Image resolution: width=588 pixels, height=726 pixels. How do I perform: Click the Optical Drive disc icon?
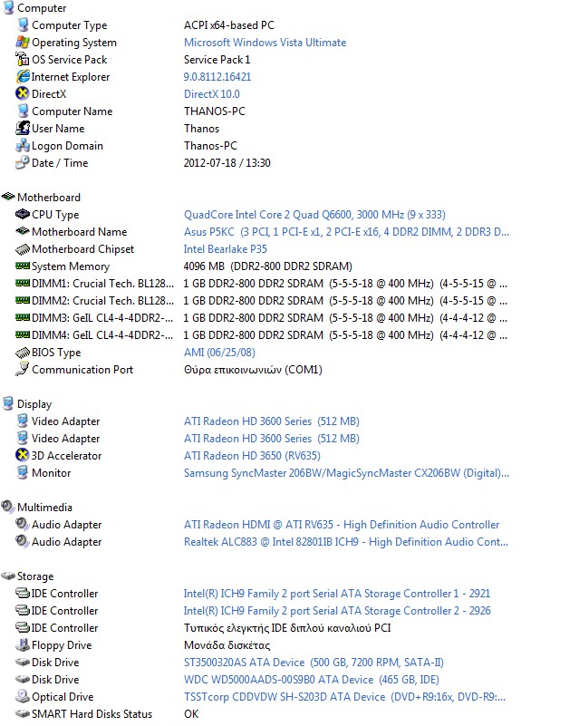(x=23, y=696)
